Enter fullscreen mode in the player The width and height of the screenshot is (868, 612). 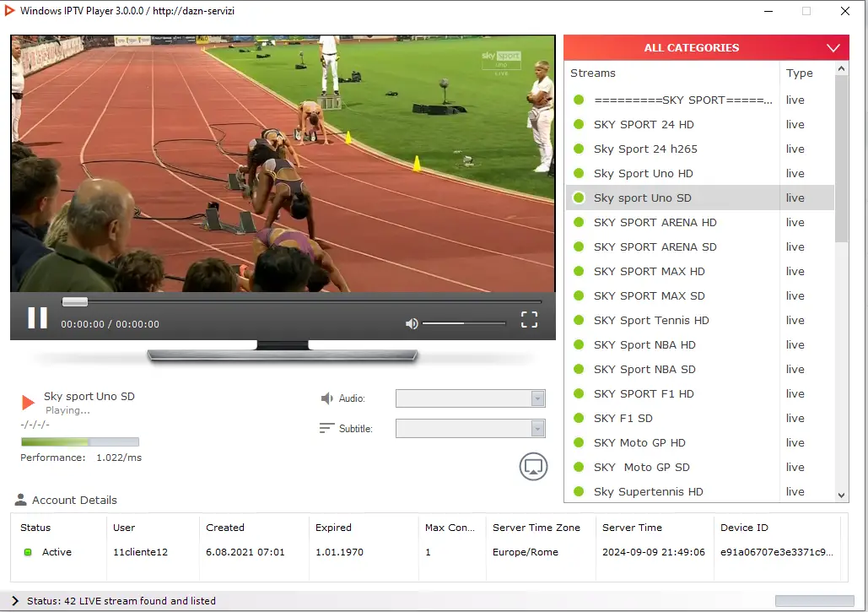click(529, 319)
